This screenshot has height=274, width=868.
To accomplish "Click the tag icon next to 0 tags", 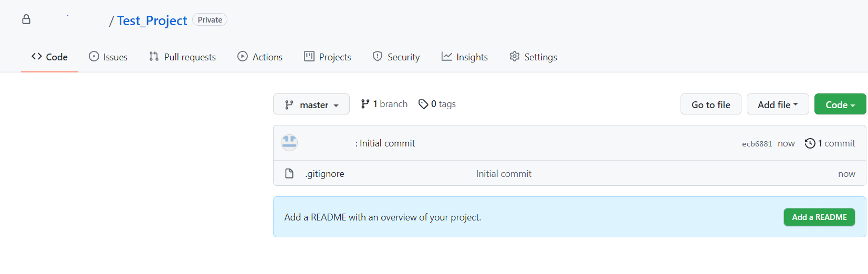I will pos(423,104).
